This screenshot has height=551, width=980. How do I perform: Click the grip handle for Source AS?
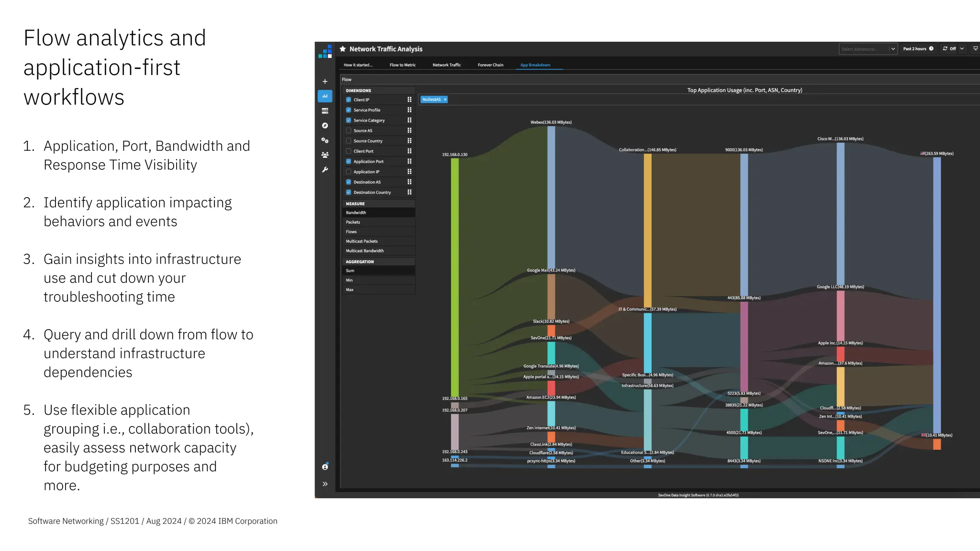click(x=409, y=131)
